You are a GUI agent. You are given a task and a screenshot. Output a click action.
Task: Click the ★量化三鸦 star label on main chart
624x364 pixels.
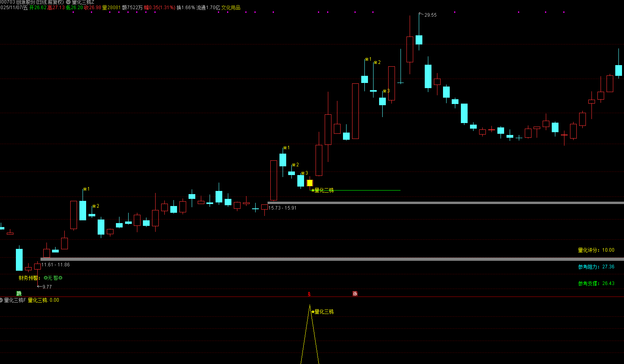click(322, 191)
